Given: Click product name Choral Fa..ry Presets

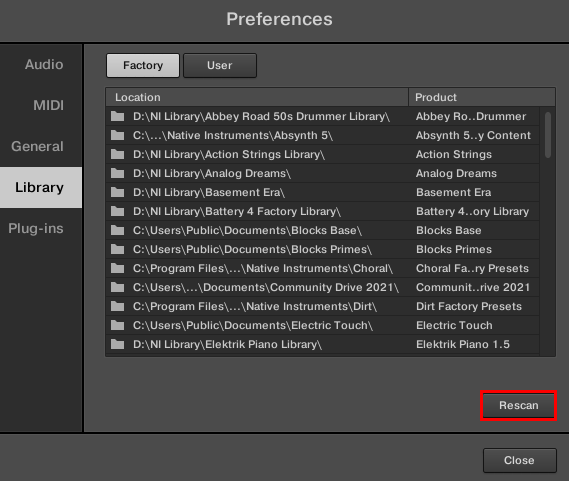Looking at the screenshot, I should pyautogui.click(x=472, y=268).
